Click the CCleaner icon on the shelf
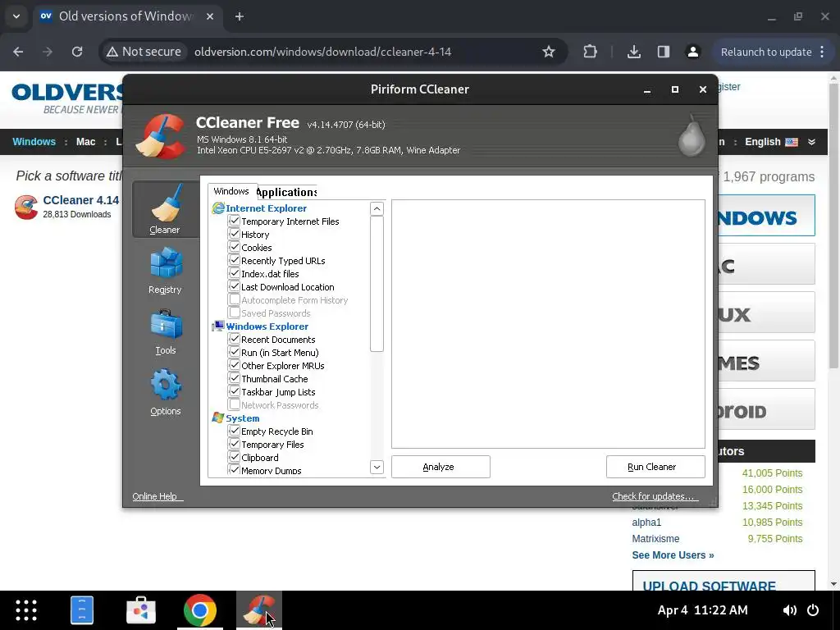 tap(259, 610)
